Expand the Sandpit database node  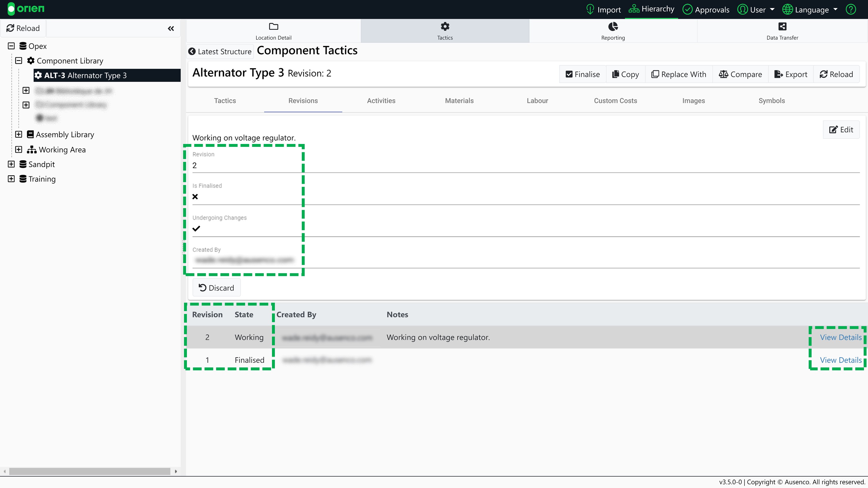(11, 164)
